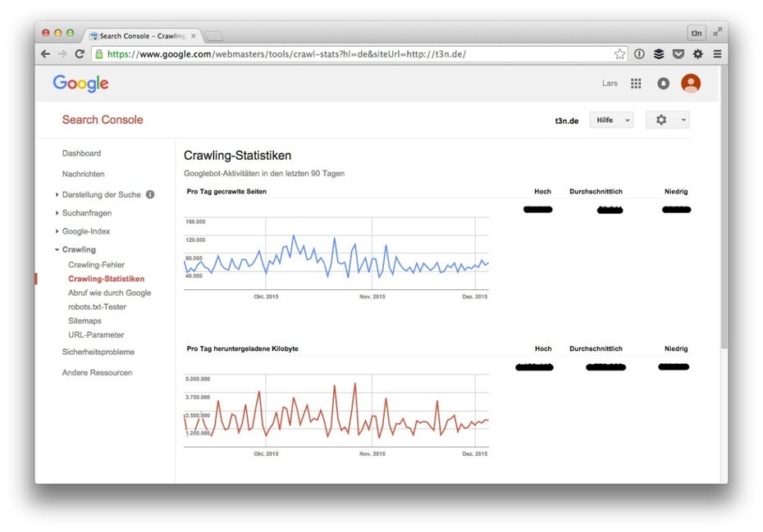Click the Crawling-Statistiken page heading

coord(237,156)
